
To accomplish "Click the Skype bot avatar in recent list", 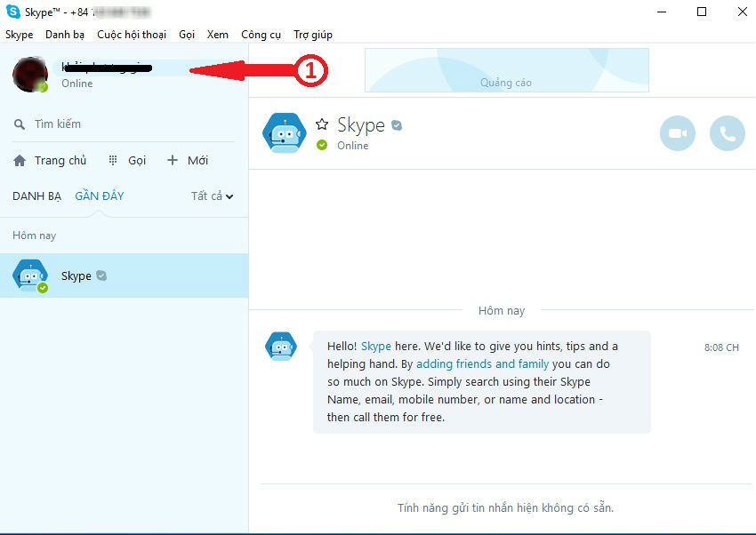I will [x=29, y=275].
